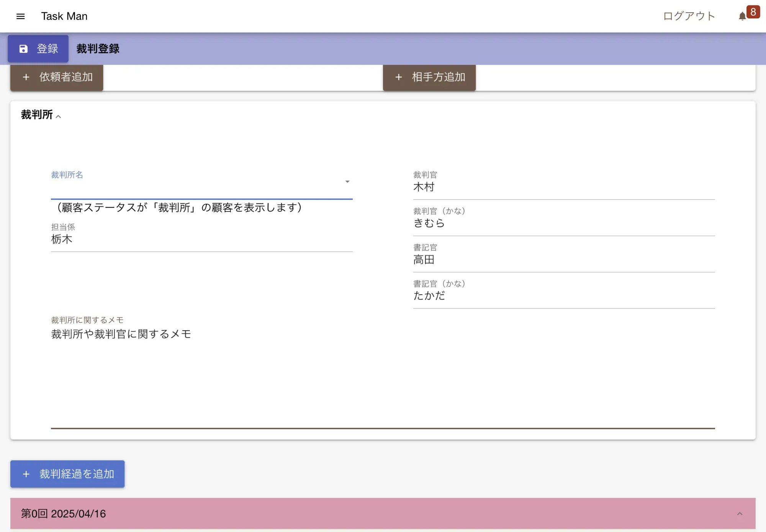Click the 担当係 input field
Viewport: 766px width, 532px height.
click(x=201, y=239)
